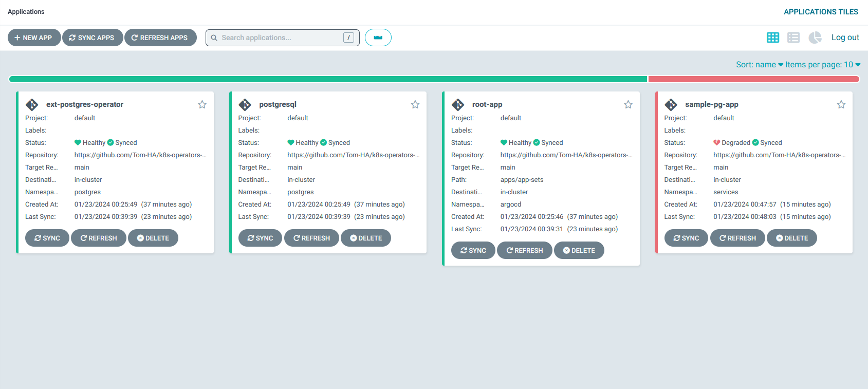Viewport: 868px width, 389px height.
Task: Click the git icon of sample-pg-app
Action: pyautogui.click(x=671, y=105)
